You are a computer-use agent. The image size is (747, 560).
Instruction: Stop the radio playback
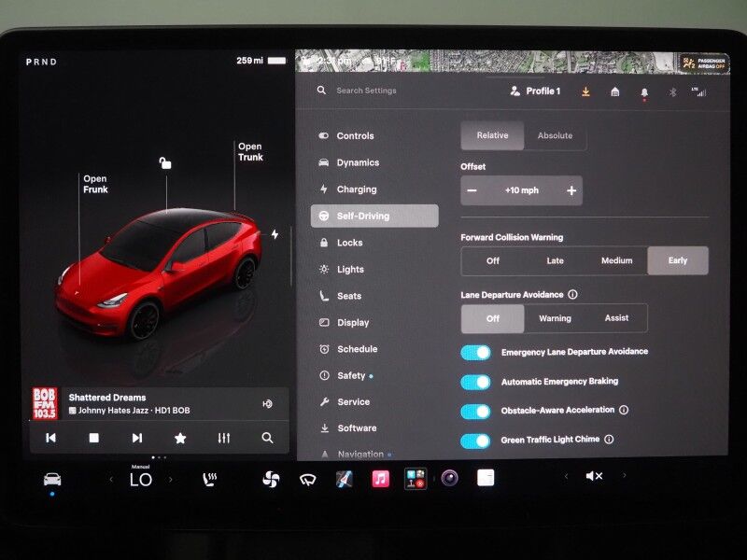[94, 438]
